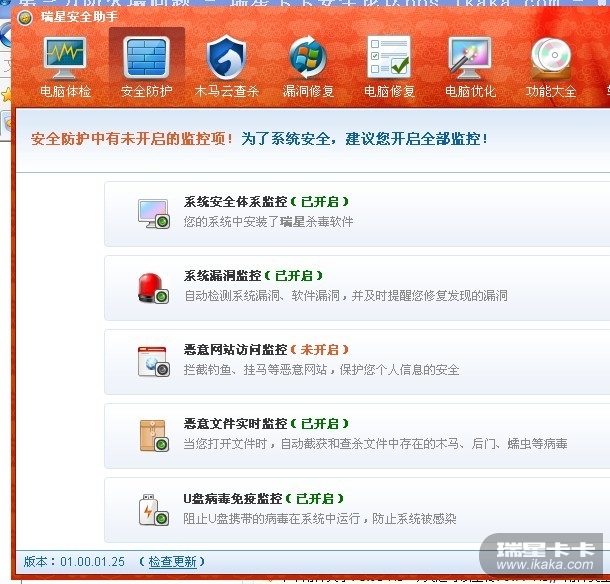The width and height of the screenshot is (610, 584).
Task: Switch to the 电脑体检 tab label
Action: coord(65,91)
